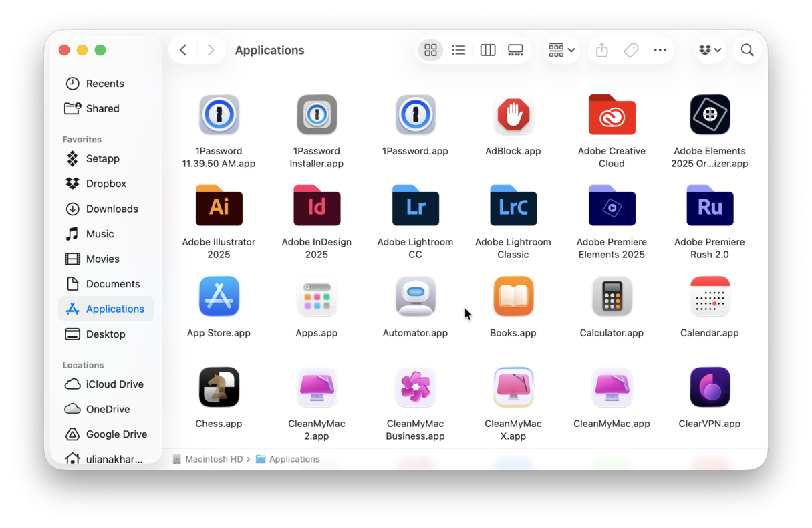Open the Chess.app icon

pos(219,387)
